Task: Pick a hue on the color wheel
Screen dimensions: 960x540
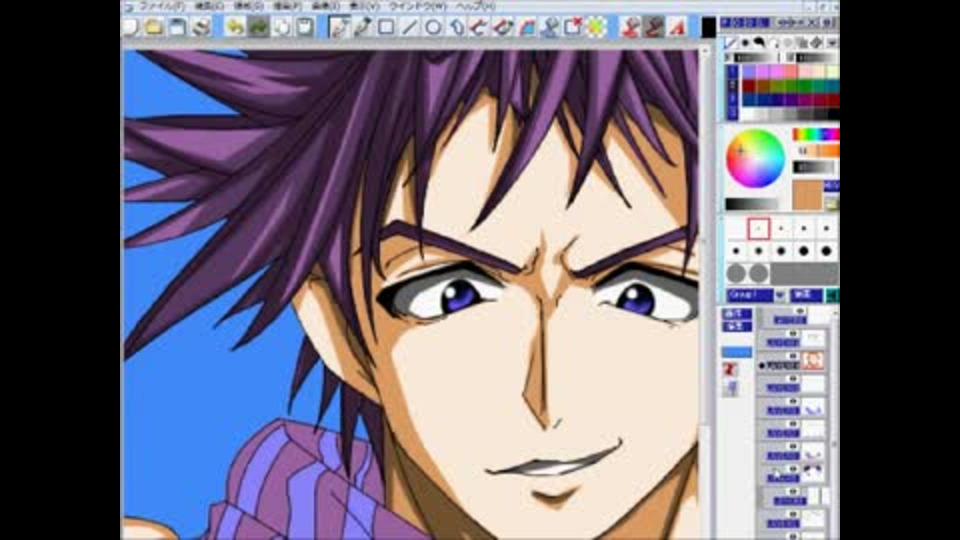Action: pyautogui.click(x=756, y=159)
